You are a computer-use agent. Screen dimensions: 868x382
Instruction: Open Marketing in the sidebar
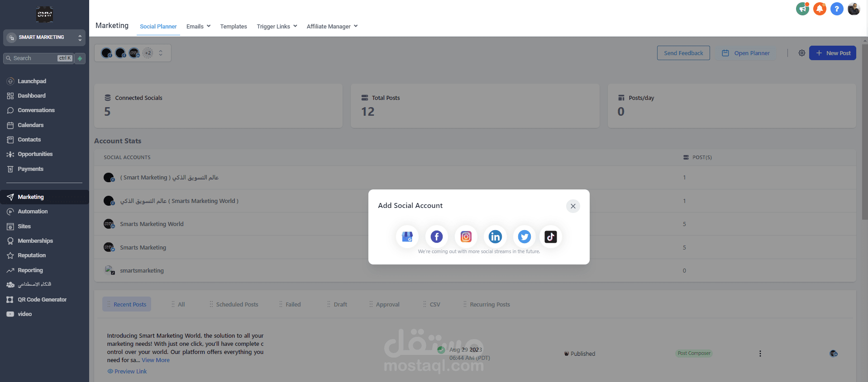pyautogui.click(x=44, y=197)
